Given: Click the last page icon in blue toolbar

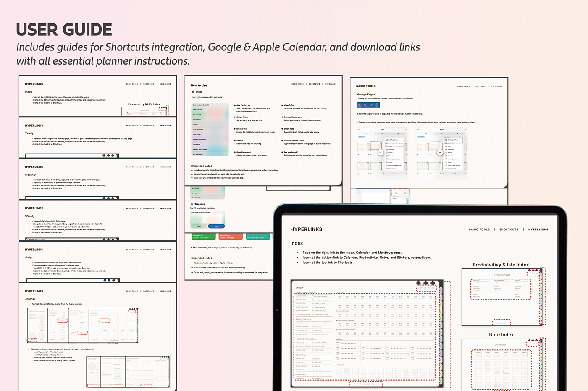Looking at the screenshot, I should [x=377, y=105].
